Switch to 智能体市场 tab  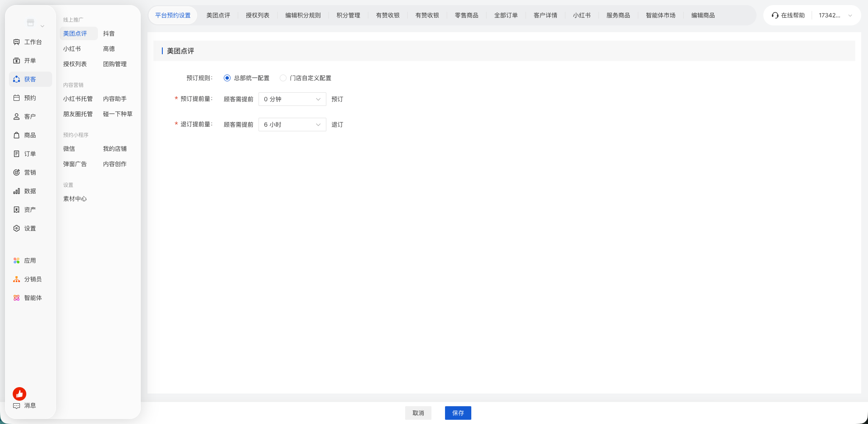click(661, 15)
